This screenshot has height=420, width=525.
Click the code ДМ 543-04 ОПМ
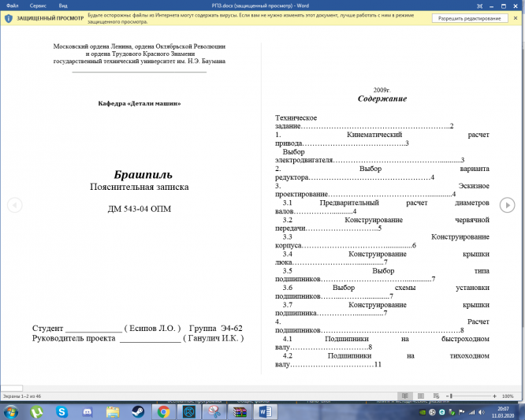[x=140, y=209]
